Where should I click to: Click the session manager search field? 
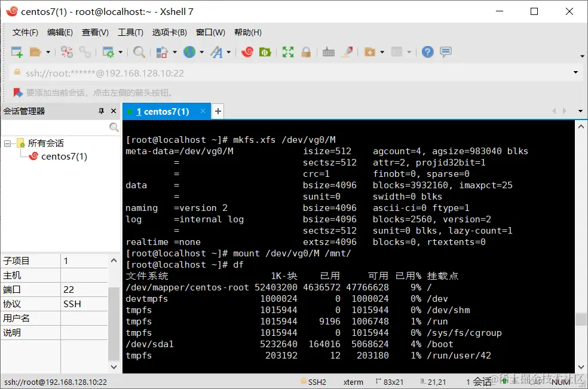point(55,127)
